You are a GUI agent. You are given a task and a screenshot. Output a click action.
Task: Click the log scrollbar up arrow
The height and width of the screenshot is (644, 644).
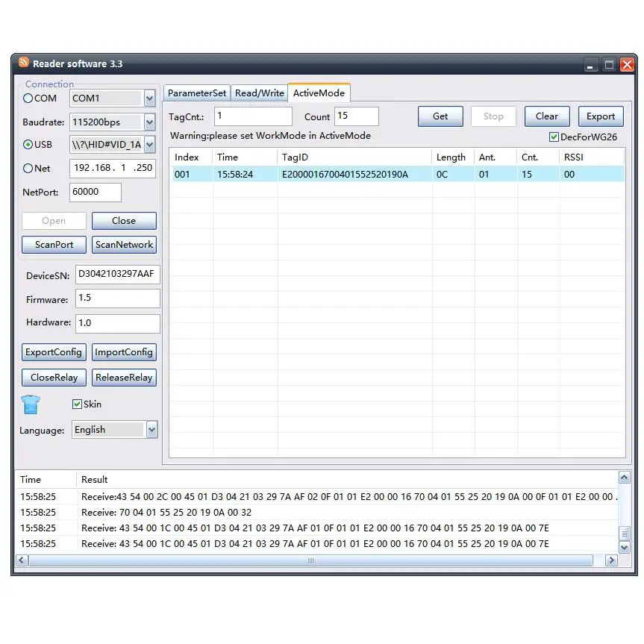[x=625, y=478]
